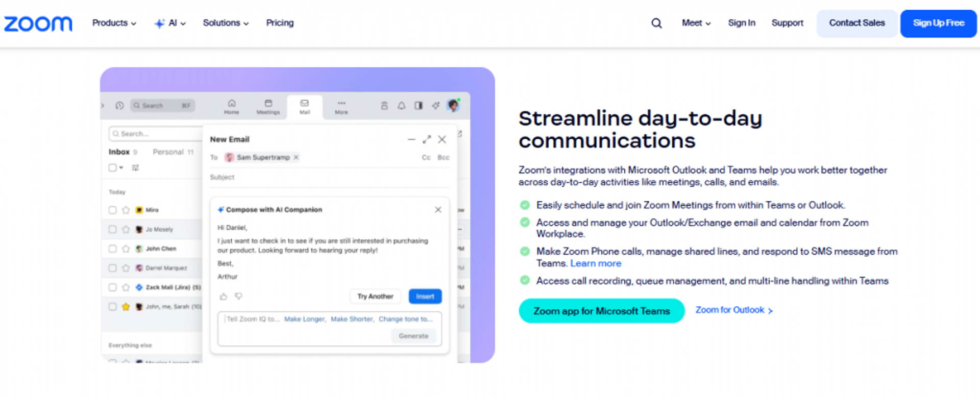Click the Zoom logo
Viewport: 980px width, 397px height.
coord(38,23)
